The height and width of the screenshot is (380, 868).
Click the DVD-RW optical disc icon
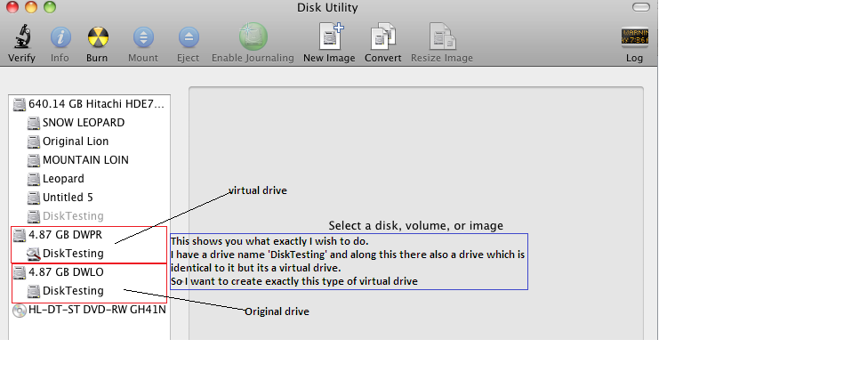20,311
